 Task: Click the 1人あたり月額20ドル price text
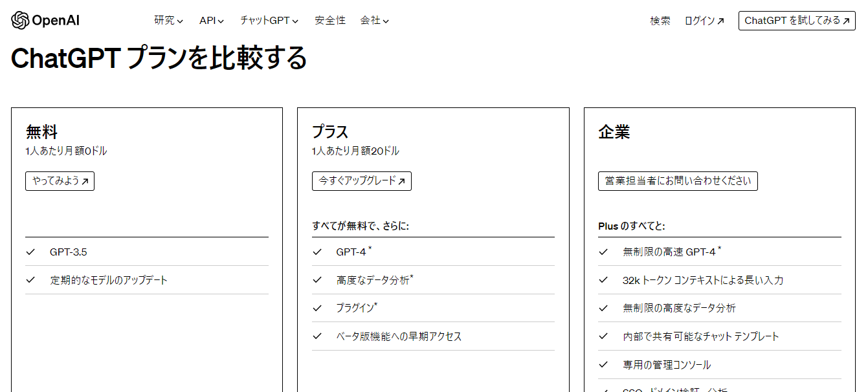click(x=355, y=151)
